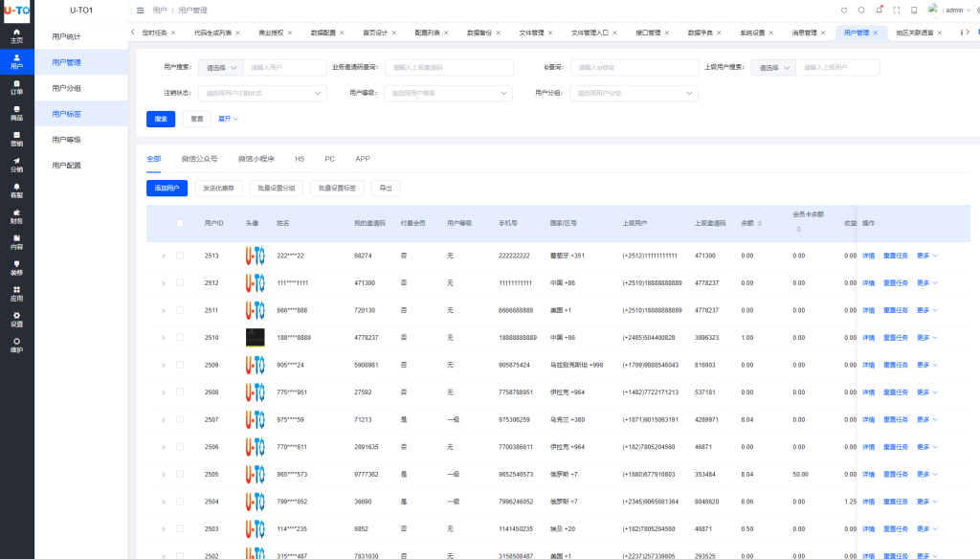Viewport: 980px width, 559px height.
Task: Open 维护 maintenance sidebar icon
Action: pyautogui.click(x=17, y=346)
